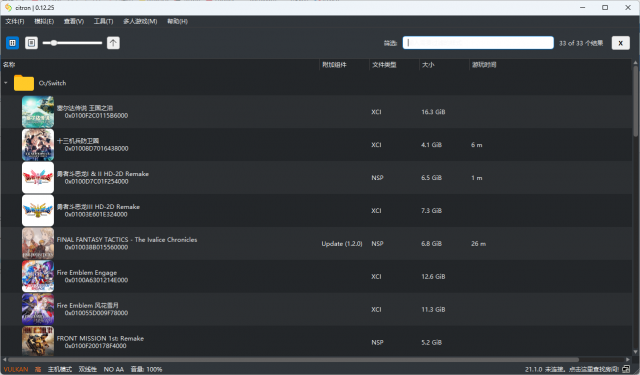Sort by the 游戏时间 column header

coord(484,64)
